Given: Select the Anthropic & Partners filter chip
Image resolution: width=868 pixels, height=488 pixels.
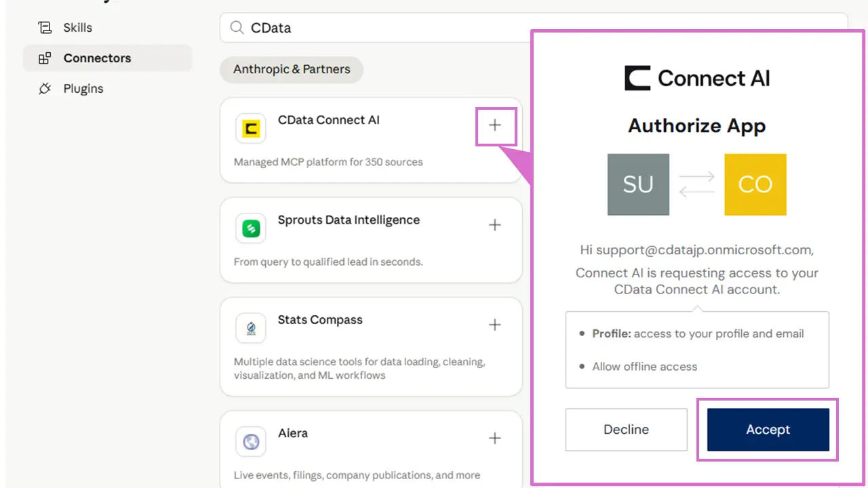Looking at the screenshot, I should click(292, 69).
